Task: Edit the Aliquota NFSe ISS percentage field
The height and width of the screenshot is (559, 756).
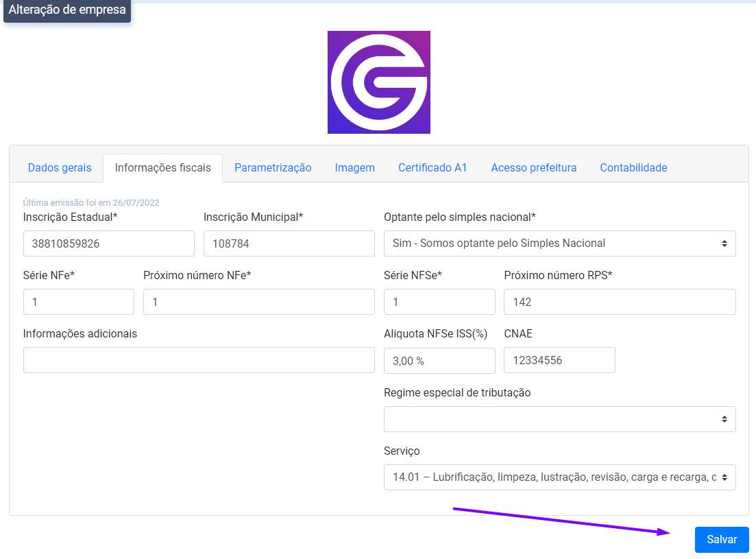Action: [439, 361]
